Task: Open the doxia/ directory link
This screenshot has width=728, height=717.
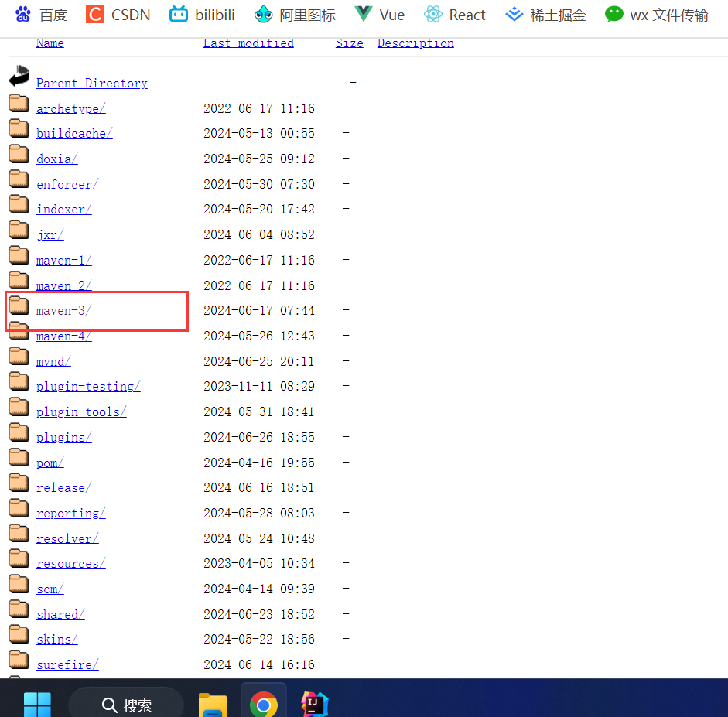Action: (x=57, y=159)
